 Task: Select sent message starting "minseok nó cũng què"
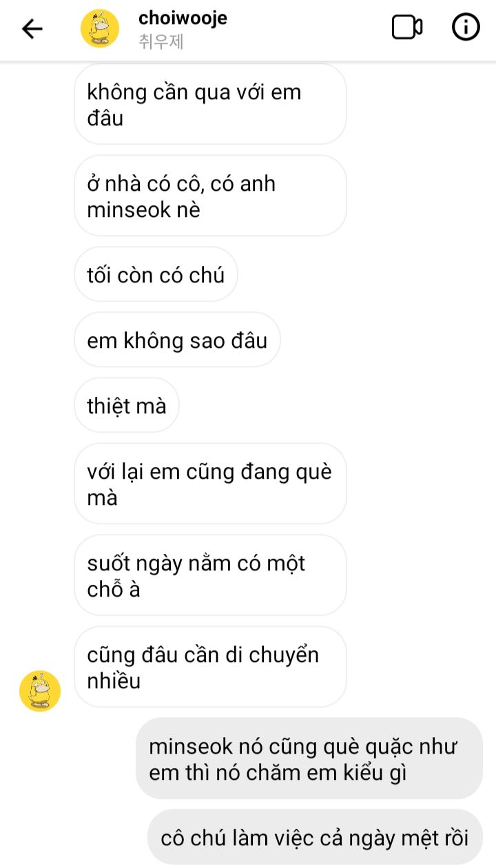pyautogui.click(x=309, y=758)
